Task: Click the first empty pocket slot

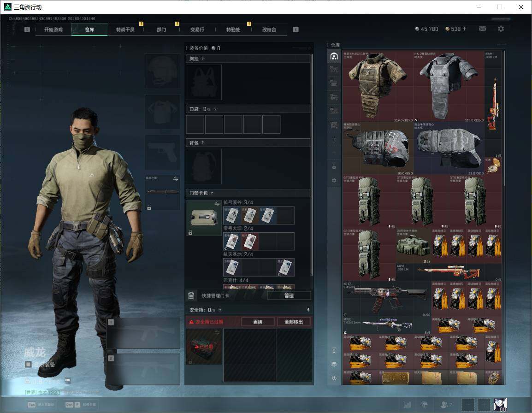Action: [x=195, y=124]
